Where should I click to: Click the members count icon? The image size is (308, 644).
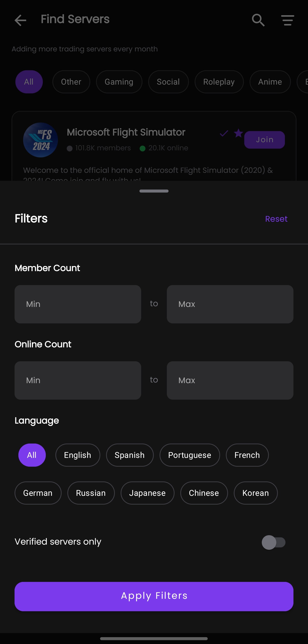pos(70,148)
